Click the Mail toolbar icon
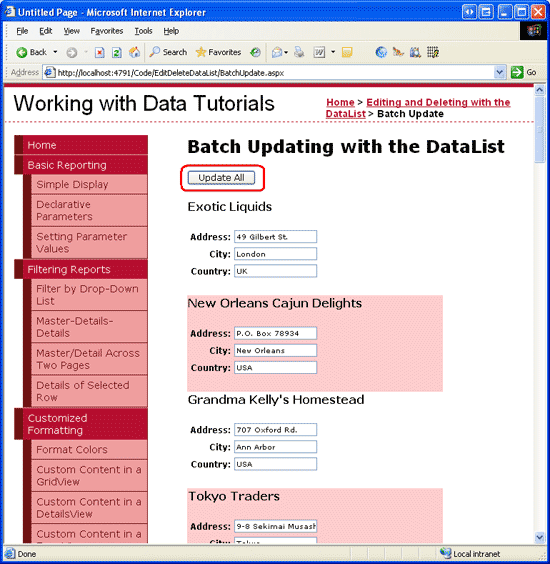The image size is (550, 564). (277, 53)
